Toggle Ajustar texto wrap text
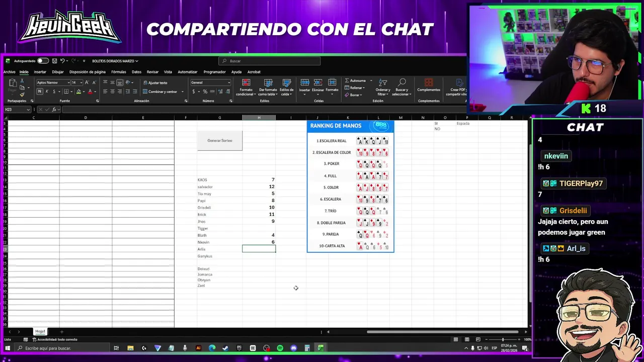This screenshot has height=362, width=644. tap(155, 82)
